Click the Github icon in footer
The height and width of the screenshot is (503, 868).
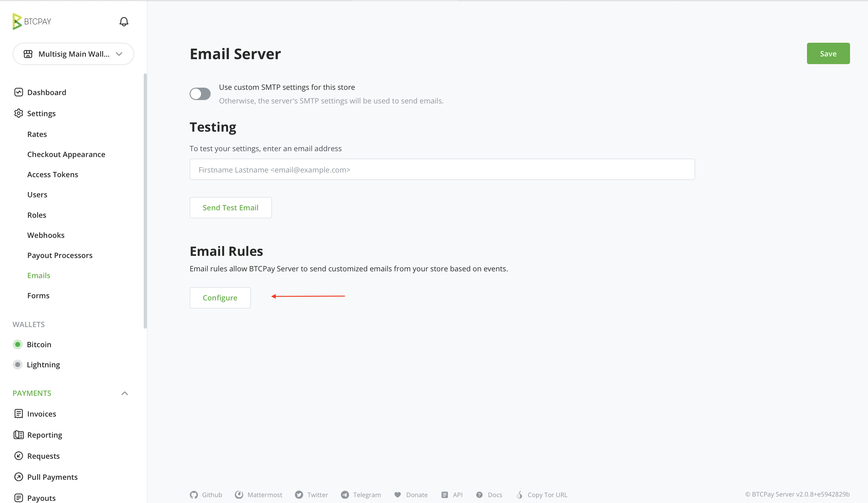[x=194, y=495]
